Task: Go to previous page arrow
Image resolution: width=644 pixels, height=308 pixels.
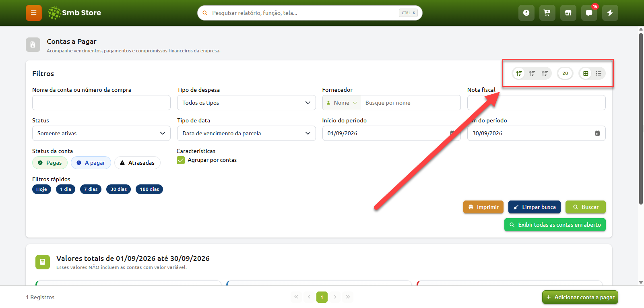Action: pos(309,297)
